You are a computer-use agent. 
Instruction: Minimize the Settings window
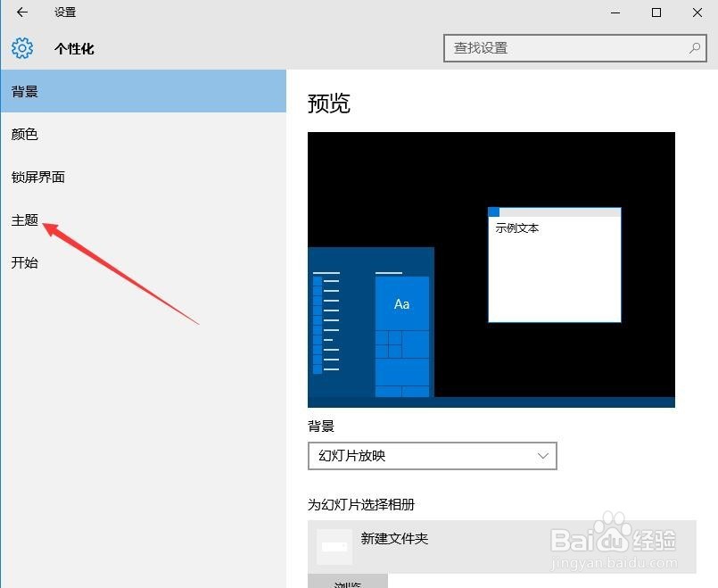(x=615, y=12)
